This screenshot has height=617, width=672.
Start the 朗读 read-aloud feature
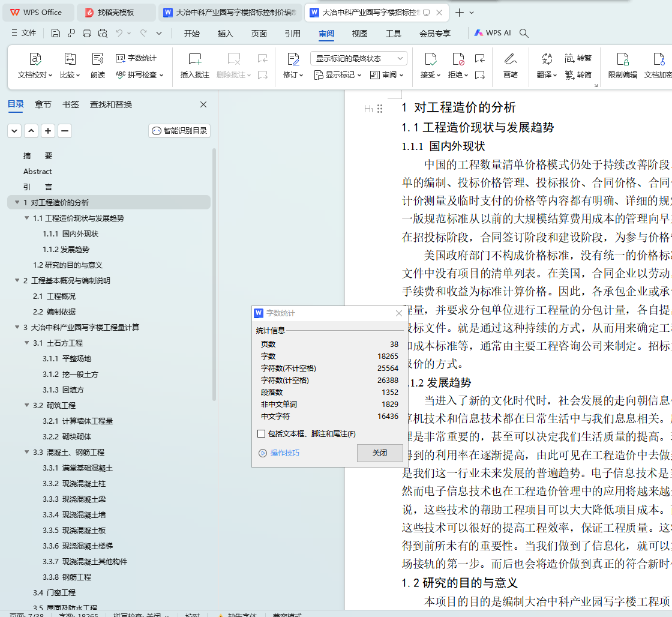point(98,66)
